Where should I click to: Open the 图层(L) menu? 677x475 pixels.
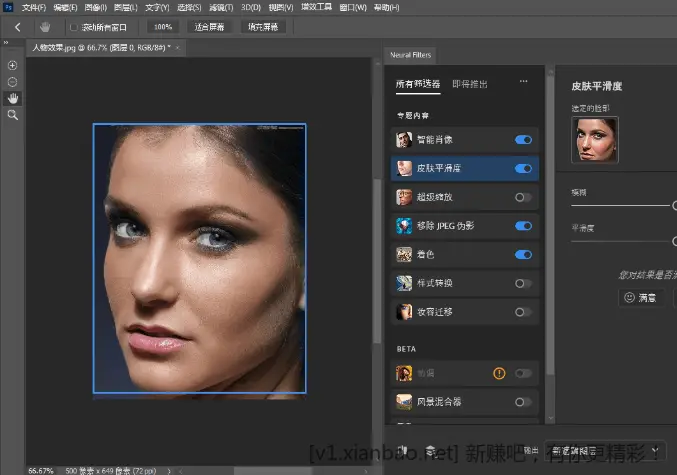click(x=126, y=7)
